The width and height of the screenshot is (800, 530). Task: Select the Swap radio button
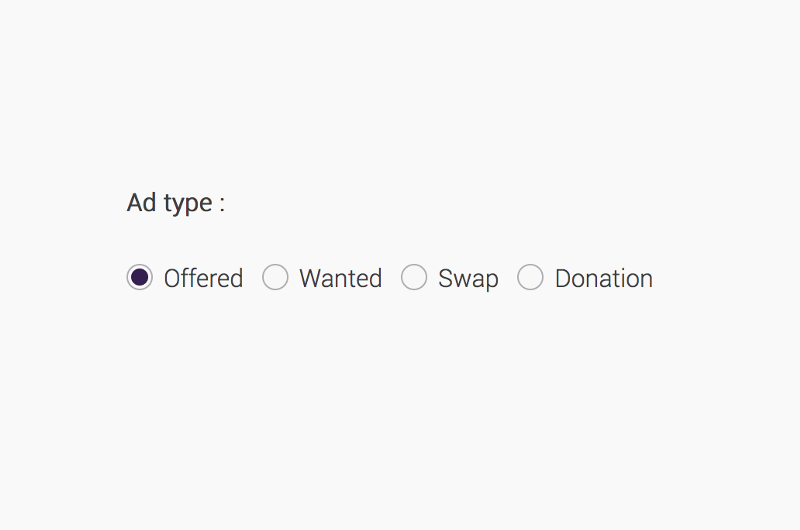coord(414,277)
